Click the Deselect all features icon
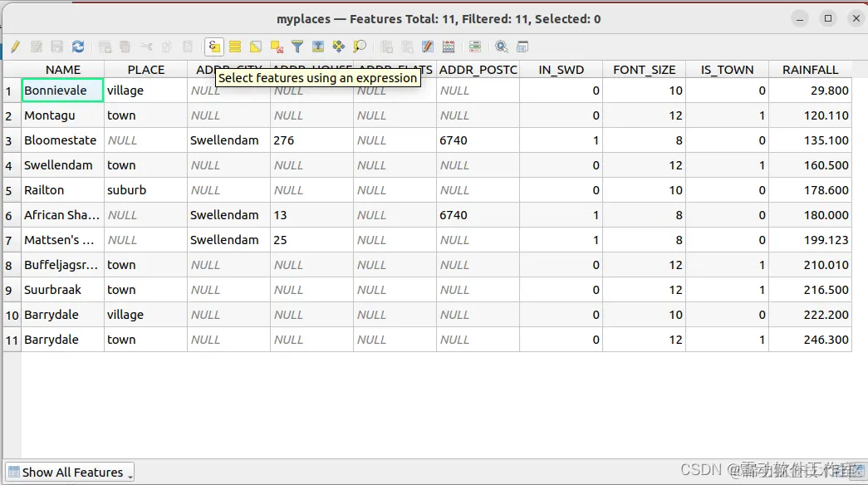 tap(277, 47)
